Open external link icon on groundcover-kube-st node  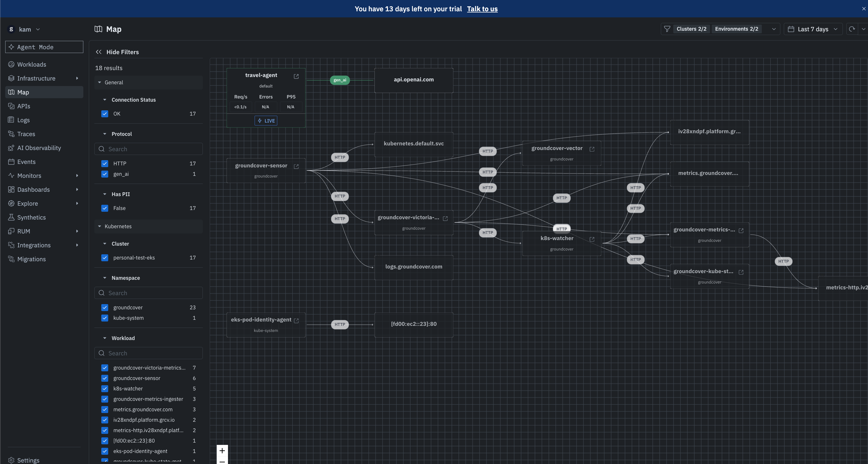click(741, 272)
